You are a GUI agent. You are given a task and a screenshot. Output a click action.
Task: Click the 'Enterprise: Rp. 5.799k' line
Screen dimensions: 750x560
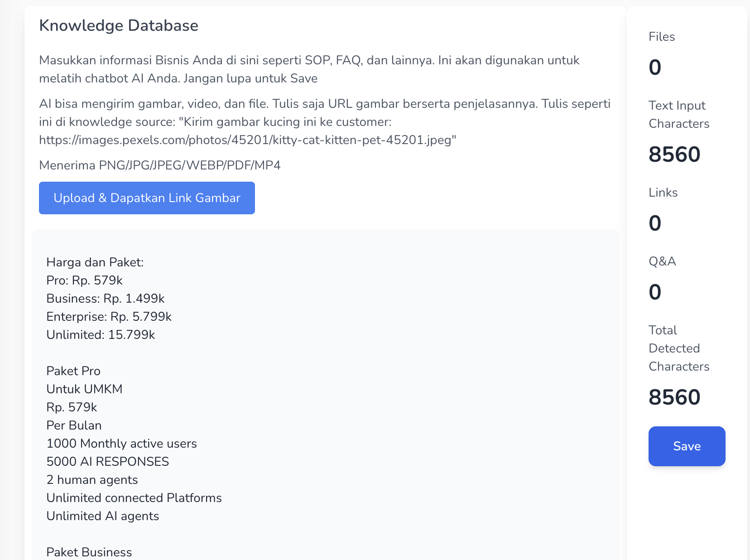[109, 317]
